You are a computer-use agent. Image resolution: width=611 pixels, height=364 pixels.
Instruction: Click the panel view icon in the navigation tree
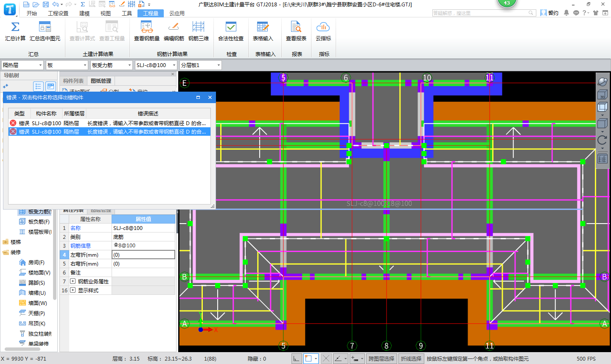point(50,86)
